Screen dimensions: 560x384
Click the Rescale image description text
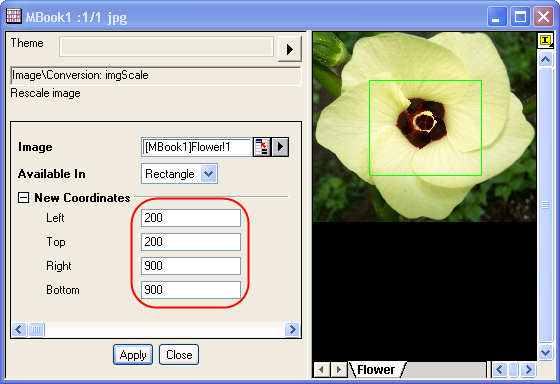pos(45,93)
